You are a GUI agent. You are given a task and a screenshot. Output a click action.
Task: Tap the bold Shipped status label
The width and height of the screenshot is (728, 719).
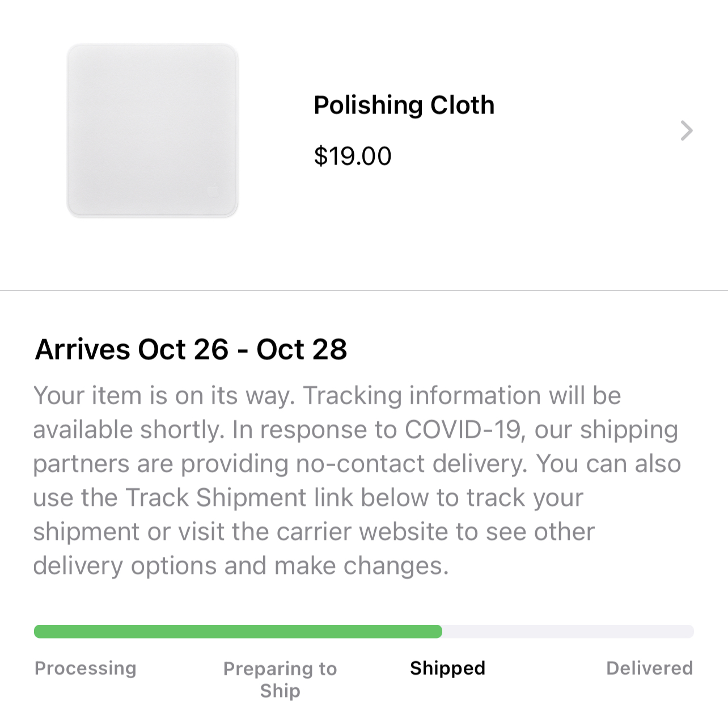click(447, 668)
